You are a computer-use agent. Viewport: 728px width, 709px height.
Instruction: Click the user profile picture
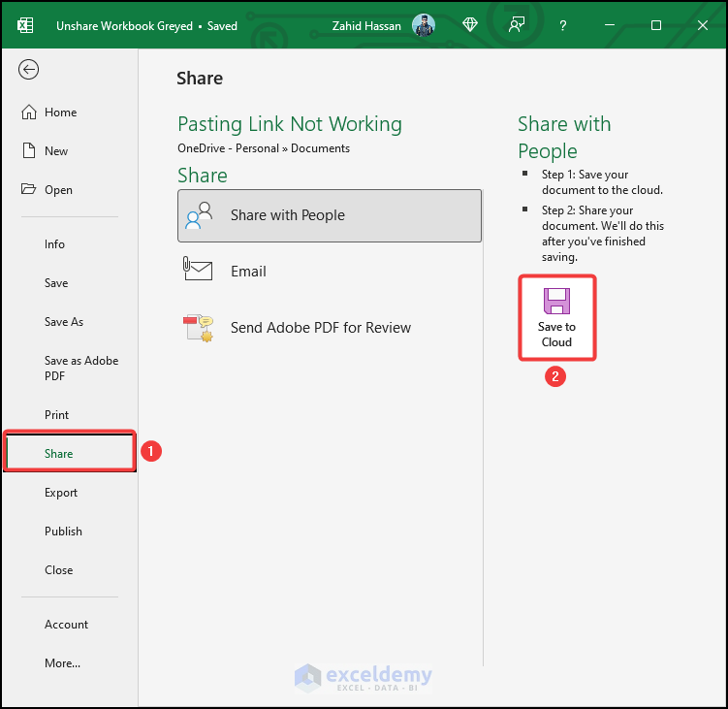[424, 25]
